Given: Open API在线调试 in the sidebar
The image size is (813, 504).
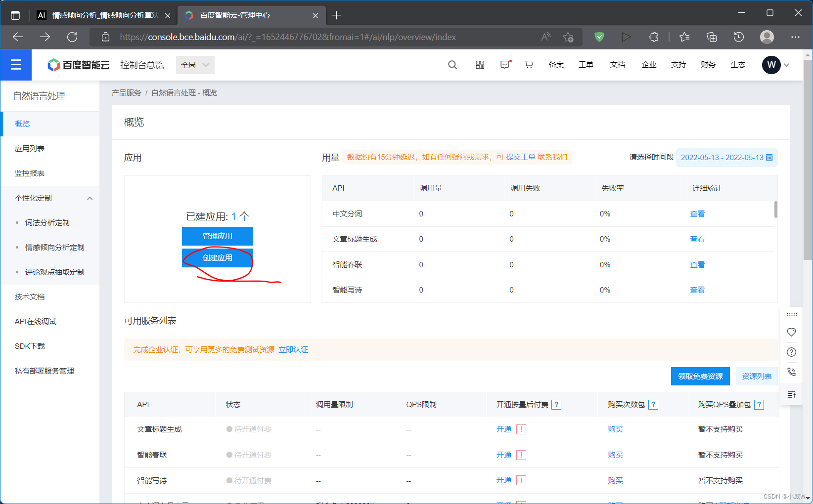Looking at the screenshot, I should point(50,322).
